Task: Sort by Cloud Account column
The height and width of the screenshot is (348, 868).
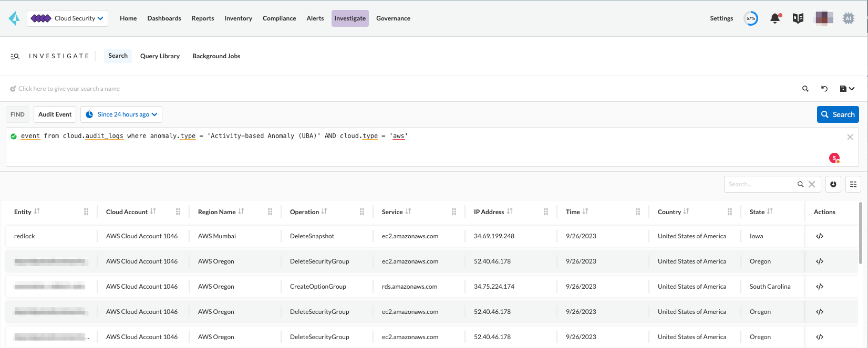Action: [x=153, y=212]
